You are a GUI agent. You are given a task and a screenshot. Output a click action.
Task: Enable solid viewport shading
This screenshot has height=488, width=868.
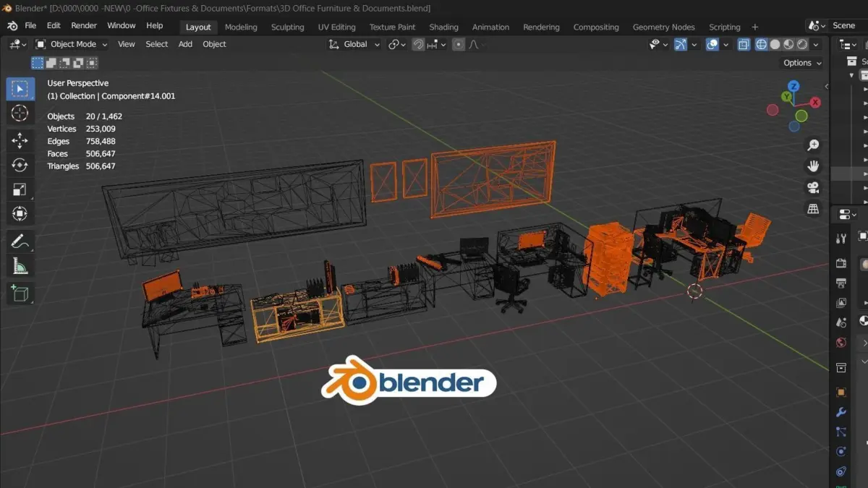[775, 44]
